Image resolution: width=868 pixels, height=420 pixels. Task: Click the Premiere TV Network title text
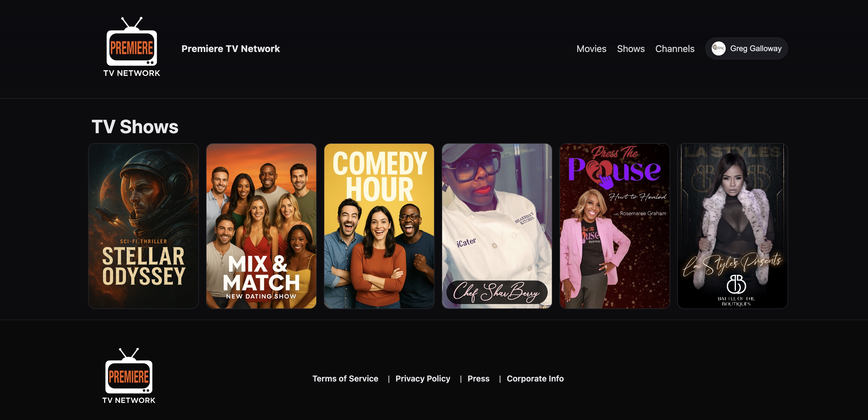click(230, 48)
